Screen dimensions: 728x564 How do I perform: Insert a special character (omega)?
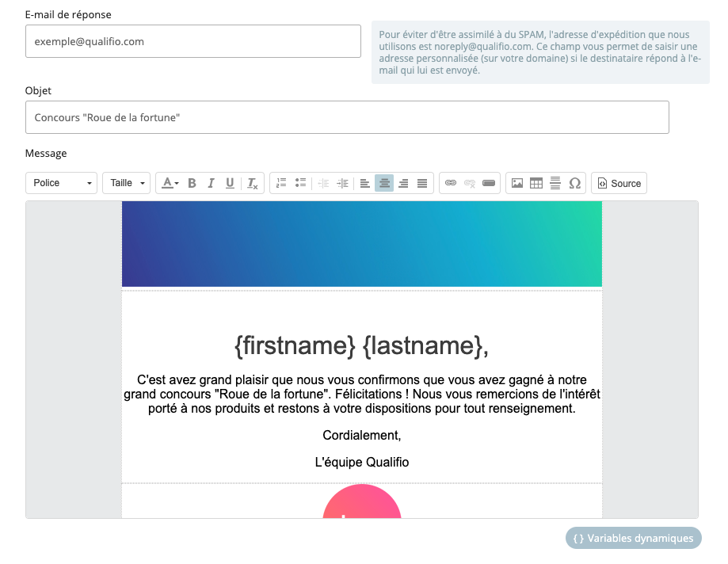click(x=575, y=183)
